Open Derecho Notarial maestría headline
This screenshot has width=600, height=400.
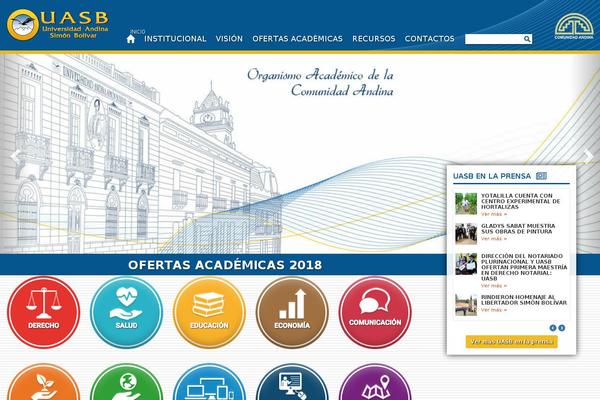(524, 267)
